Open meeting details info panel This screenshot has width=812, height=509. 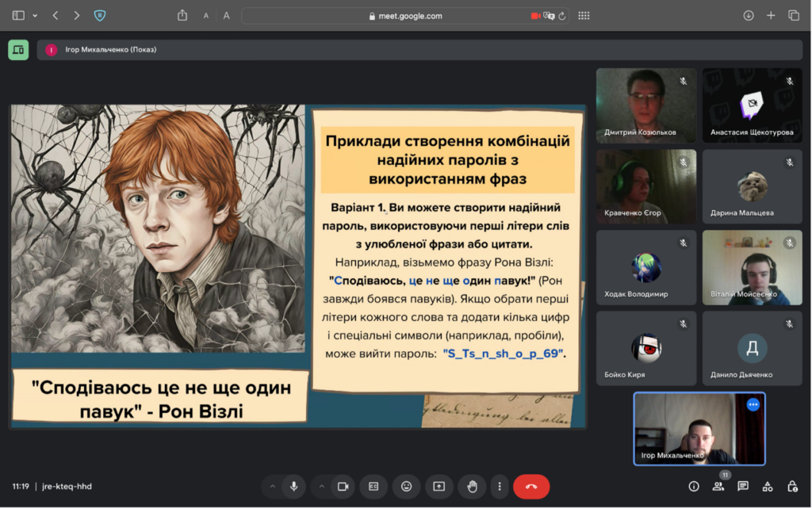693,486
